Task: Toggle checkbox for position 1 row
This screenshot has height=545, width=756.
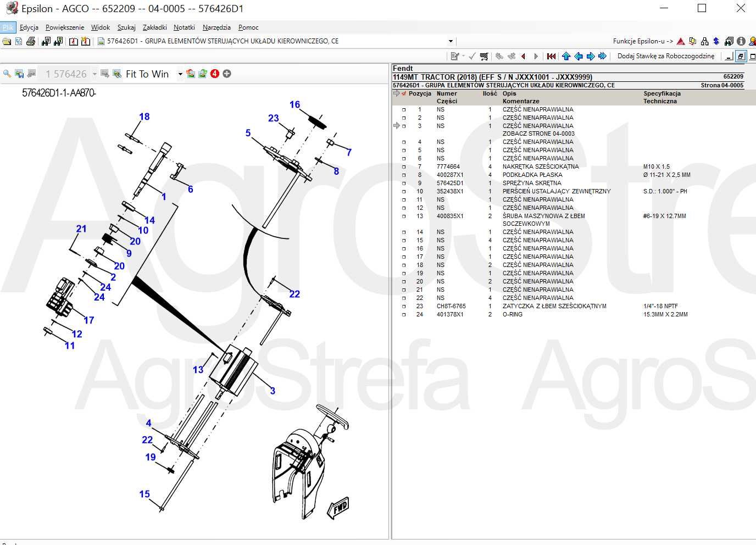Action: (404, 110)
